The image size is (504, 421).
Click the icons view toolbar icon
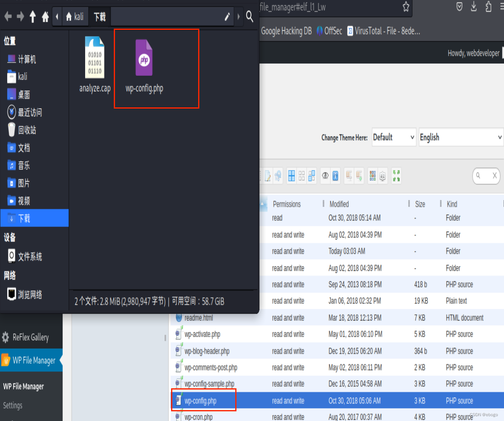tap(372, 176)
